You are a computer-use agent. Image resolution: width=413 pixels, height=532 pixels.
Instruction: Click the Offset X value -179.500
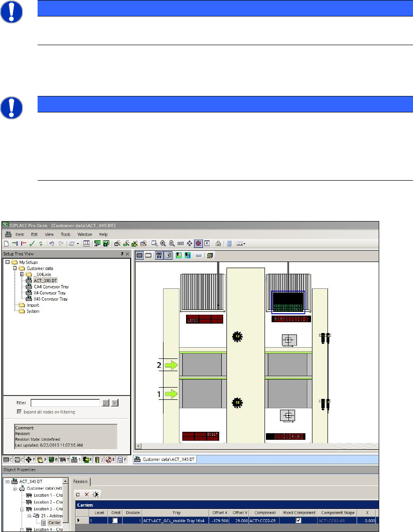(x=219, y=520)
